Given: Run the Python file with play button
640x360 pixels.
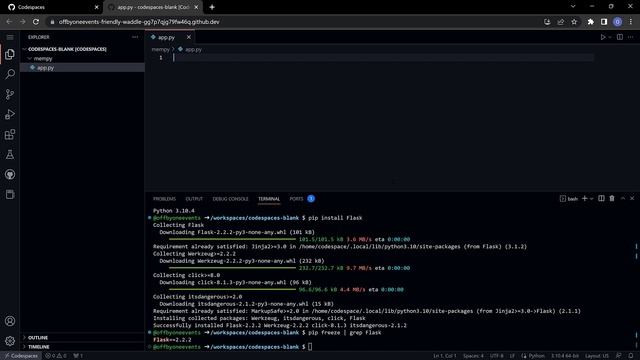Looking at the screenshot, I should point(602,37).
